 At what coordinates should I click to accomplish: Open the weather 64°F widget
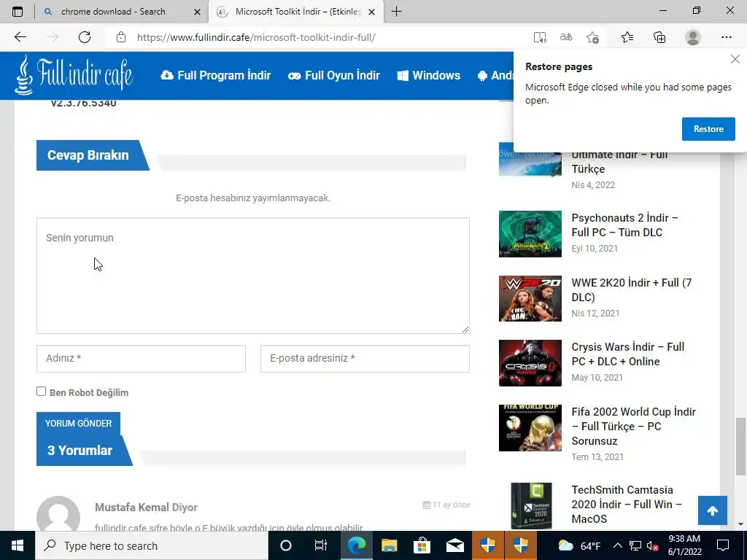[578, 545]
